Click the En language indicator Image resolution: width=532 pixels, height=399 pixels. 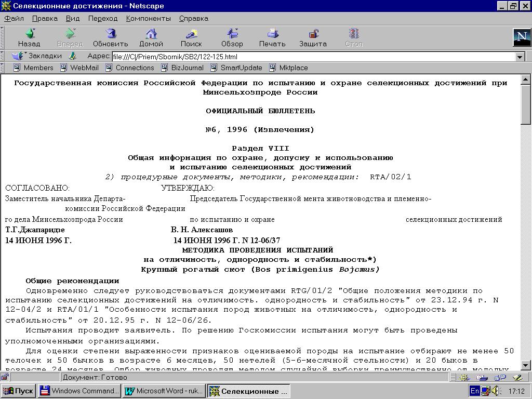pos(475,391)
